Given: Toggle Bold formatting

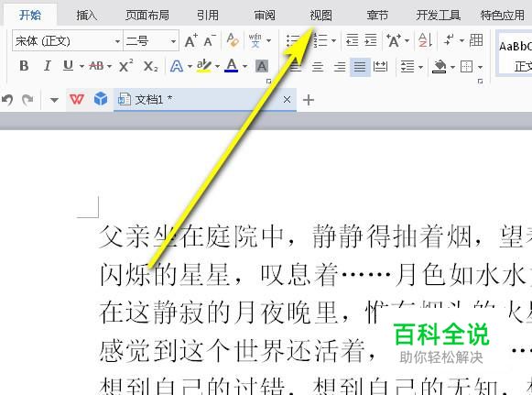Looking at the screenshot, I should (x=24, y=66).
